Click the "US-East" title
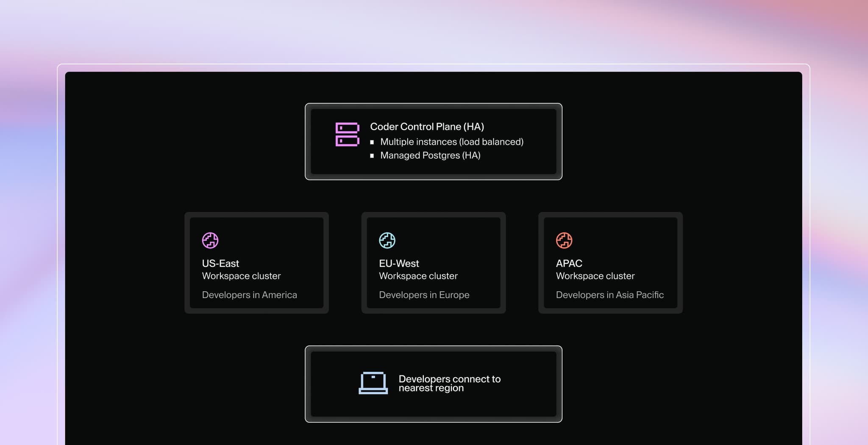 tap(220, 263)
